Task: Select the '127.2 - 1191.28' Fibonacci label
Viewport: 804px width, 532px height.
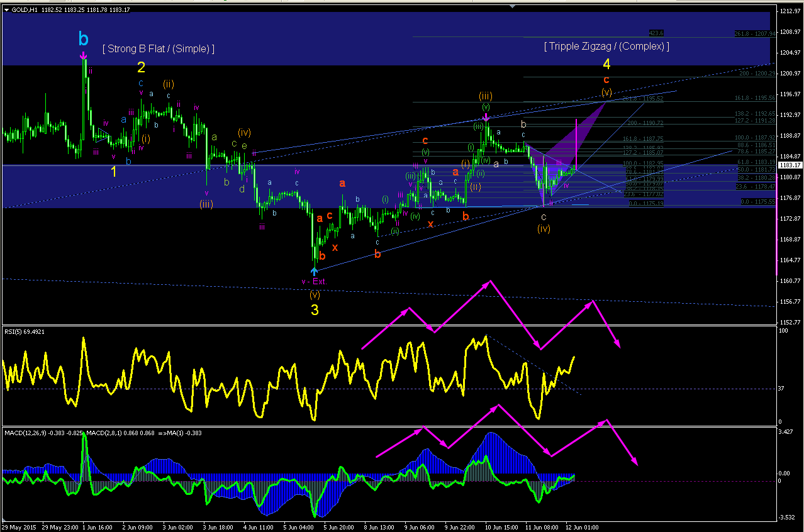Action: (755, 120)
